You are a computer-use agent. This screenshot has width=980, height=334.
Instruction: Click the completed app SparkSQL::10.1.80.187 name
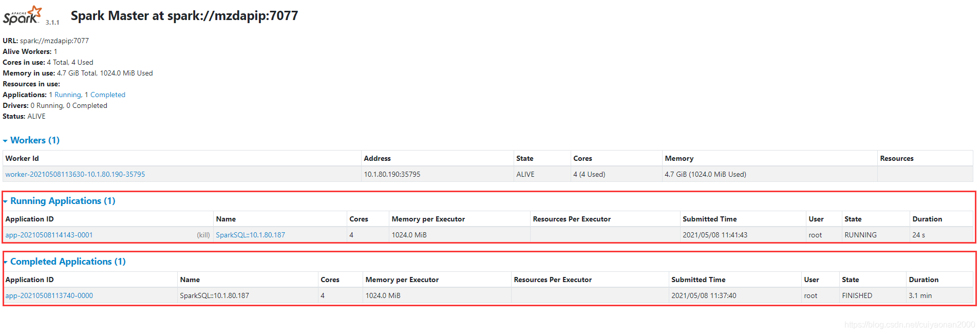point(214,295)
